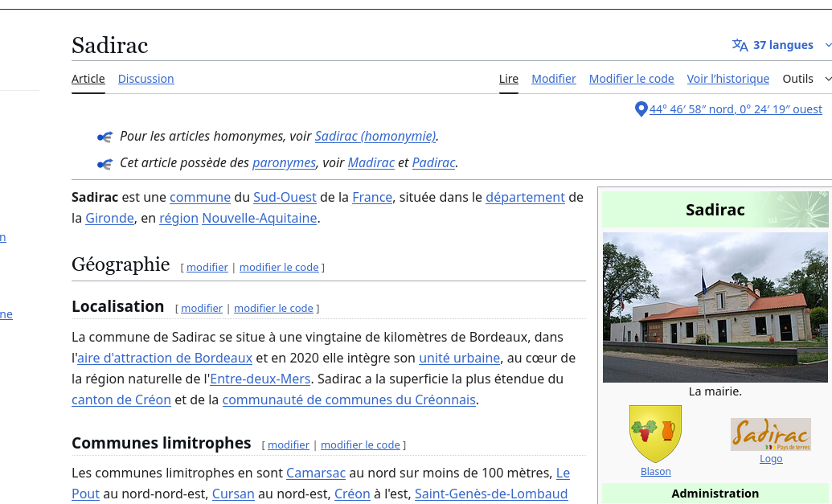Switch to the Discussion tab
Image resolution: width=832 pixels, height=504 pixels.
[x=145, y=79]
